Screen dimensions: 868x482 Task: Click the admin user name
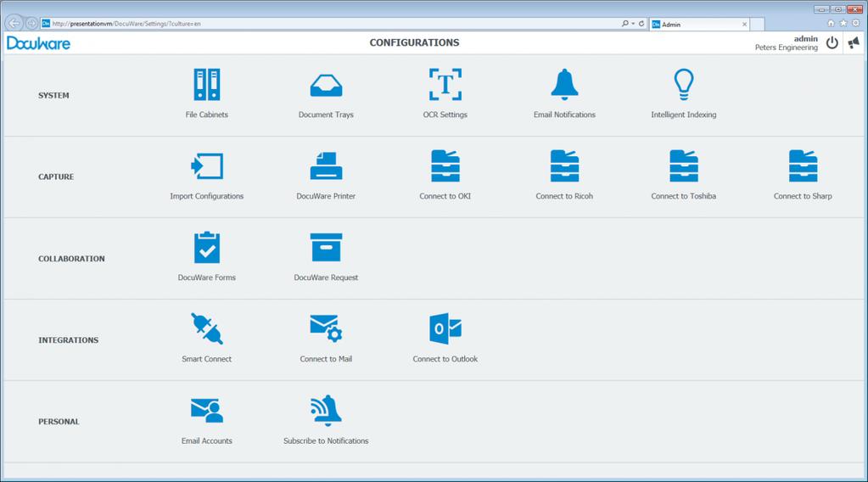pos(805,39)
